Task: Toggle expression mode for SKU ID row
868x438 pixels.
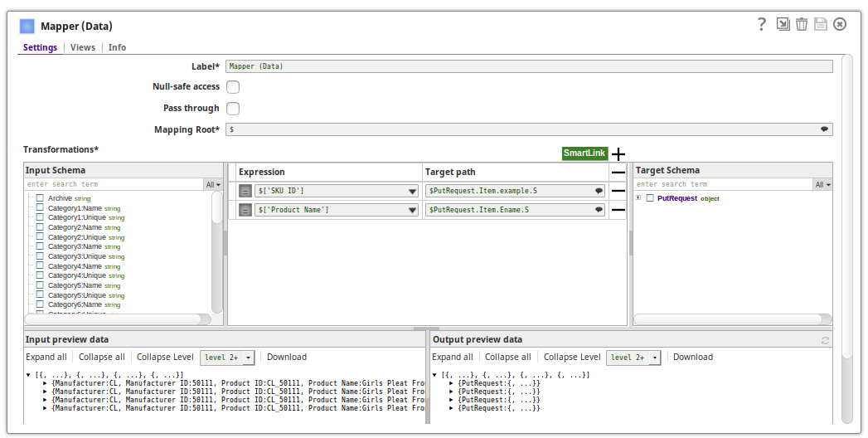Action: (245, 191)
